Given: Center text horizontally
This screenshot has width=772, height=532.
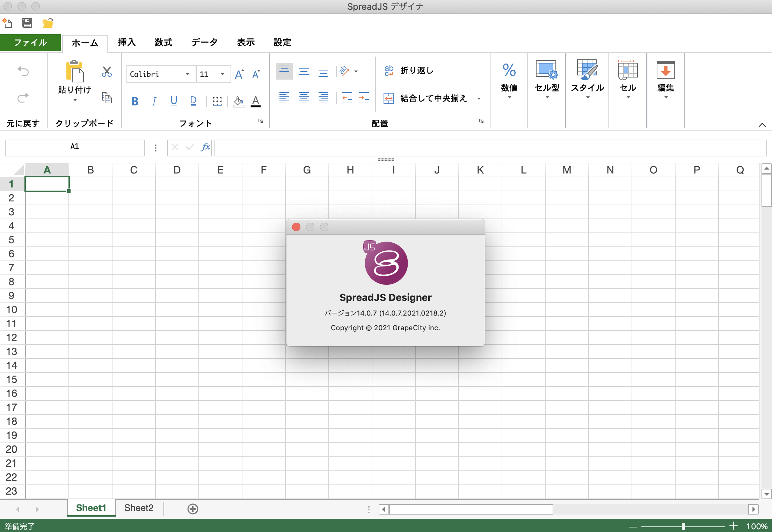Looking at the screenshot, I should [x=304, y=98].
